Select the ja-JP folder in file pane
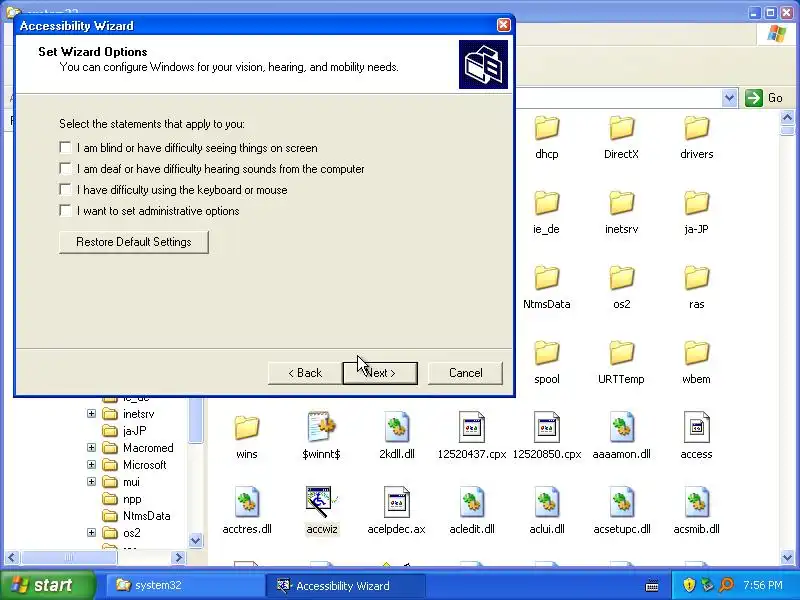Viewport: 800px width, 600px height. (696, 203)
